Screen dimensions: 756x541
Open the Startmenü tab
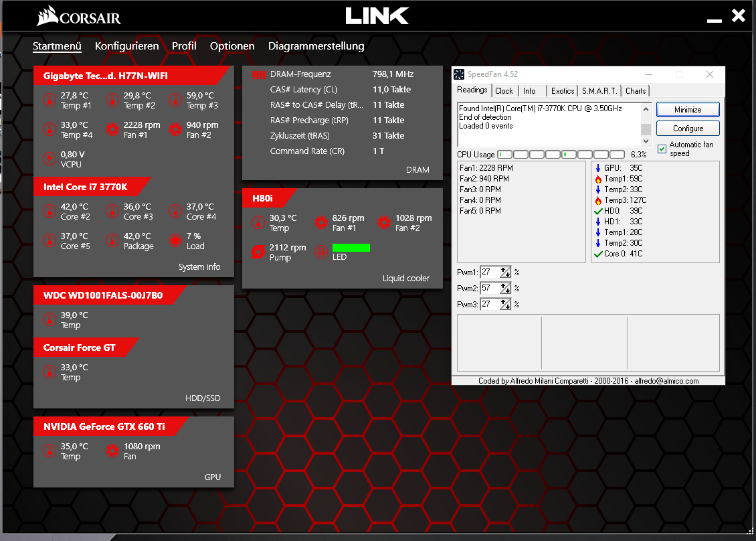click(x=57, y=46)
